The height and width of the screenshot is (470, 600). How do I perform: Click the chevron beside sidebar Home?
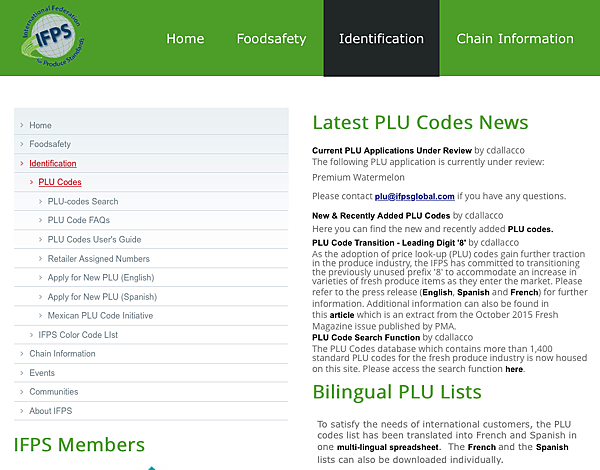[x=22, y=125]
